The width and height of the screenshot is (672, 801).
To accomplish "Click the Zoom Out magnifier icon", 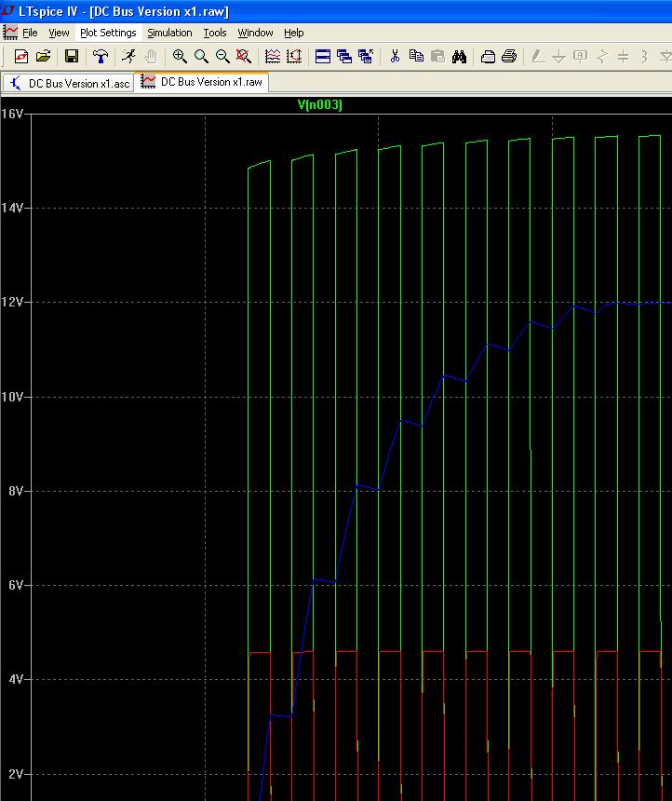I will pos(222,56).
